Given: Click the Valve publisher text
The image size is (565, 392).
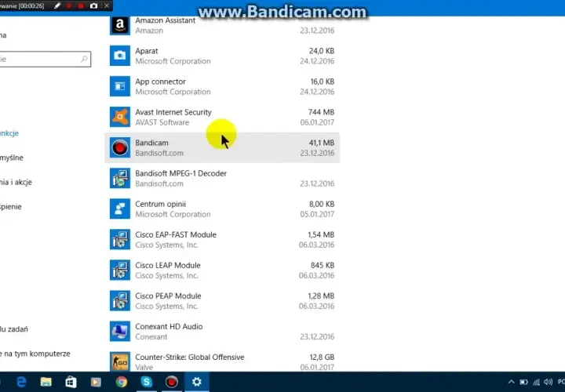Looking at the screenshot, I should (144, 367).
